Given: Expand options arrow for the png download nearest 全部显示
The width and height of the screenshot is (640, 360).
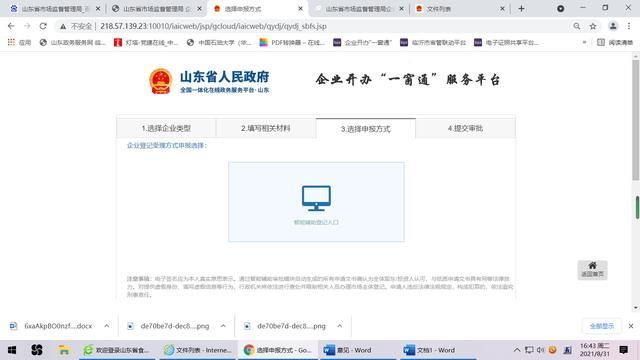Looking at the screenshot, I should 340,326.
